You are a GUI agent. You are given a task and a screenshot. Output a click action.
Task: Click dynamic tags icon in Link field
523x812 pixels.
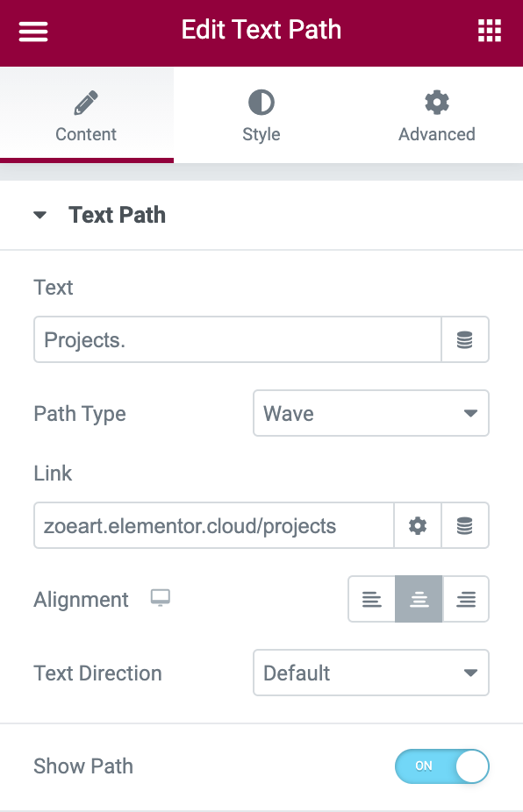465,525
